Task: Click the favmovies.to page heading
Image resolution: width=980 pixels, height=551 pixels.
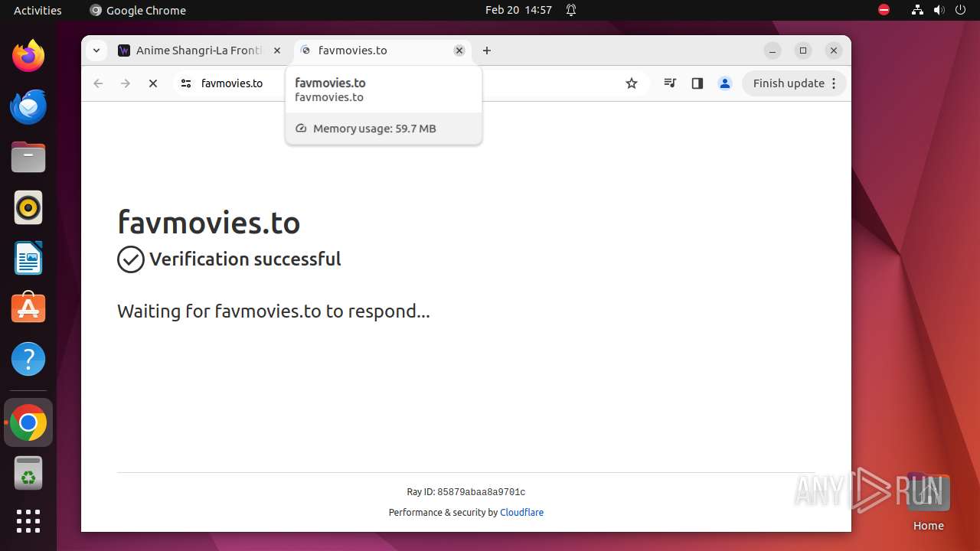Action: 208,223
